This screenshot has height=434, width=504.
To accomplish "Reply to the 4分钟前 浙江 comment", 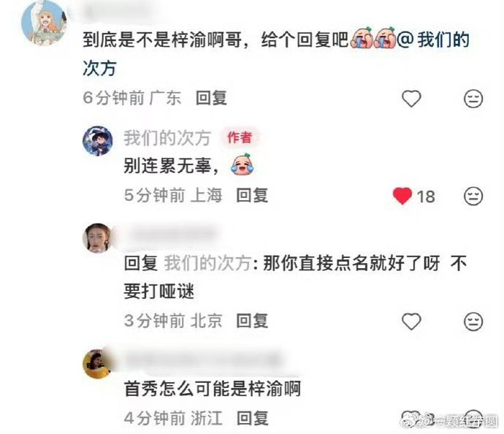I will pos(252,419).
